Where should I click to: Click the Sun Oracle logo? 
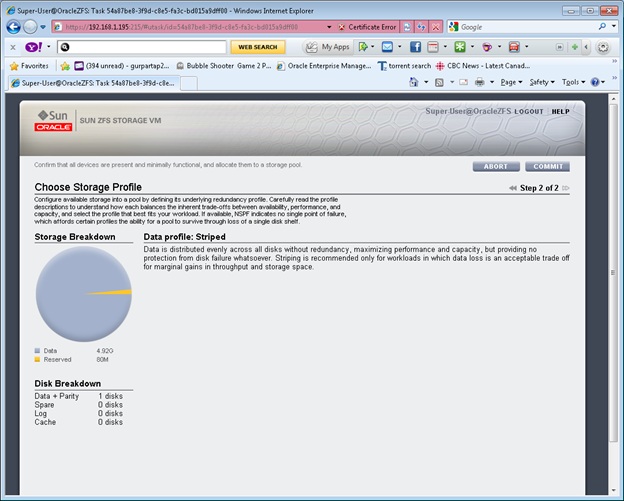click(x=53, y=121)
